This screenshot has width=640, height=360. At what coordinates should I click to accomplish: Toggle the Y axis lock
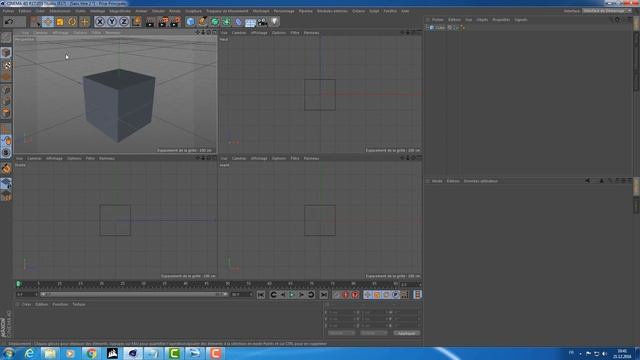112,22
